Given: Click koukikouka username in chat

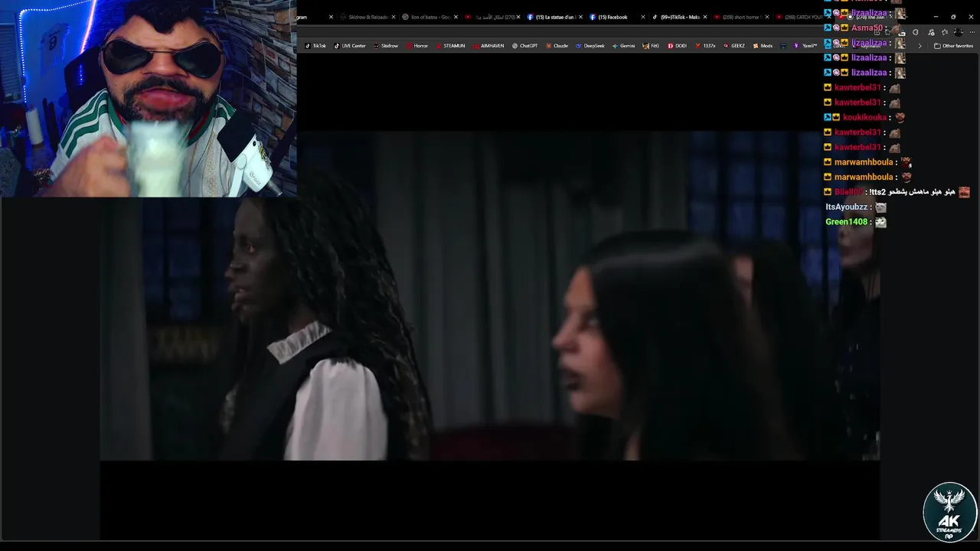Looking at the screenshot, I should pyautogui.click(x=864, y=117).
